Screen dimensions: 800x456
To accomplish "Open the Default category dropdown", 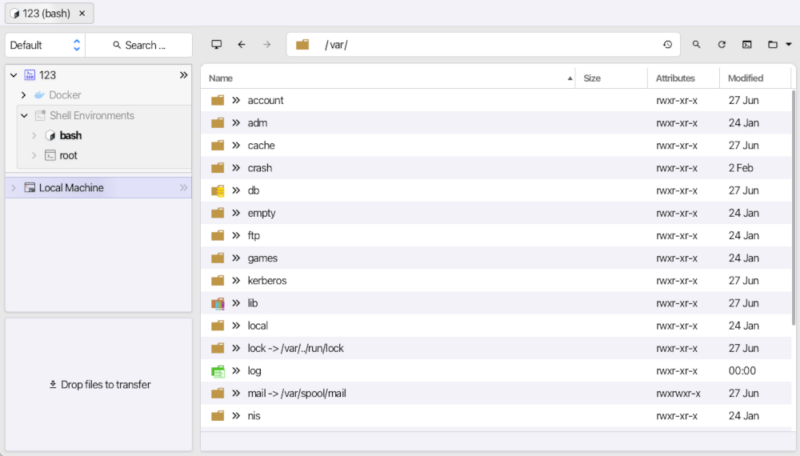I will point(45,45).
